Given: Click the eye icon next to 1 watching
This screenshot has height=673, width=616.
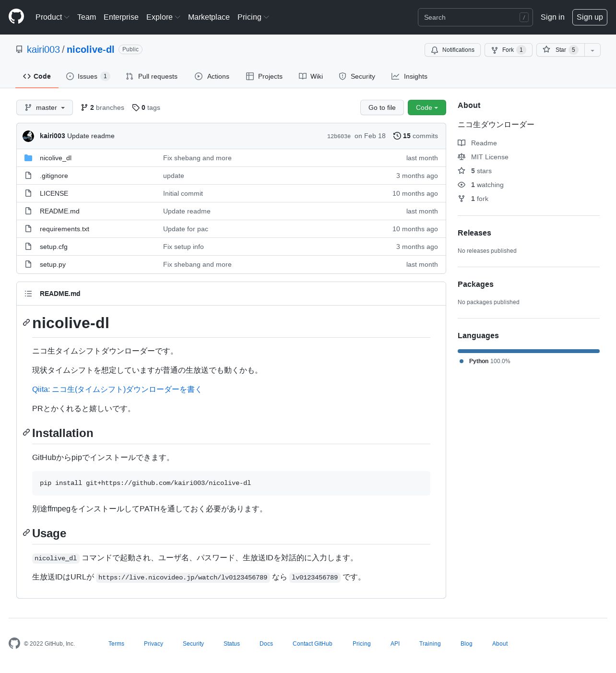Looking at the screenshot, I should tap(462, 185).
